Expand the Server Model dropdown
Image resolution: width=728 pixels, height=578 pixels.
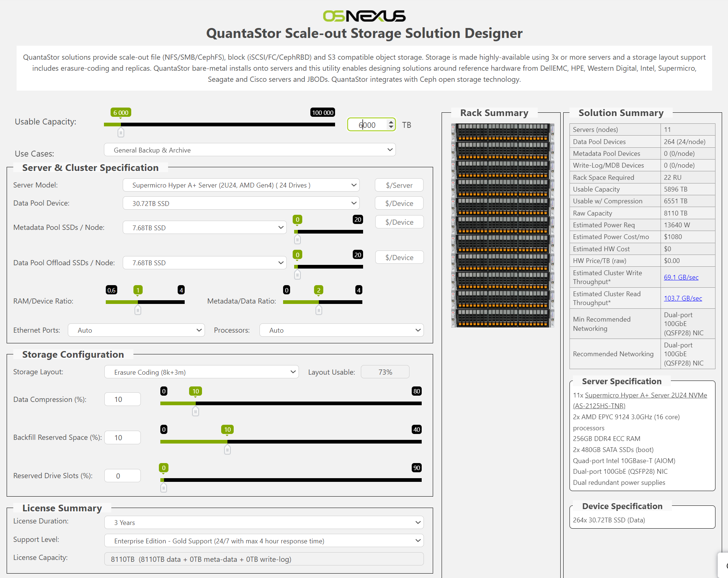(241, 185)
